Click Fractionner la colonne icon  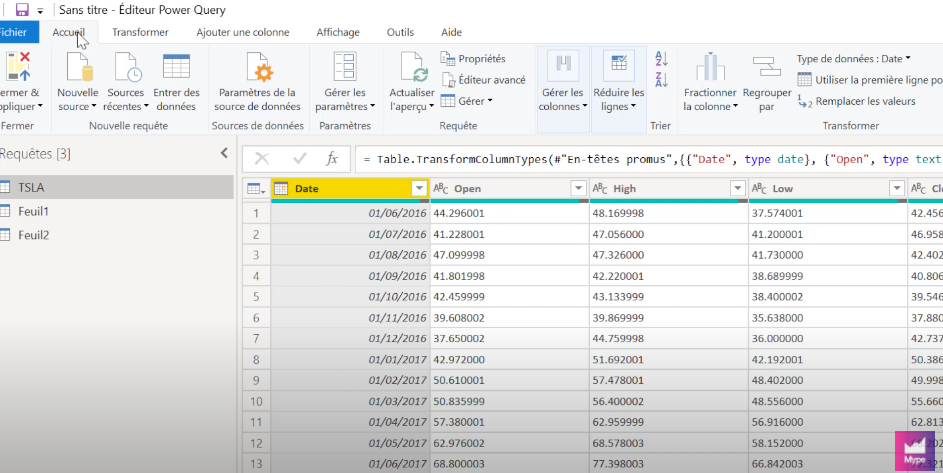pos(710,66)
